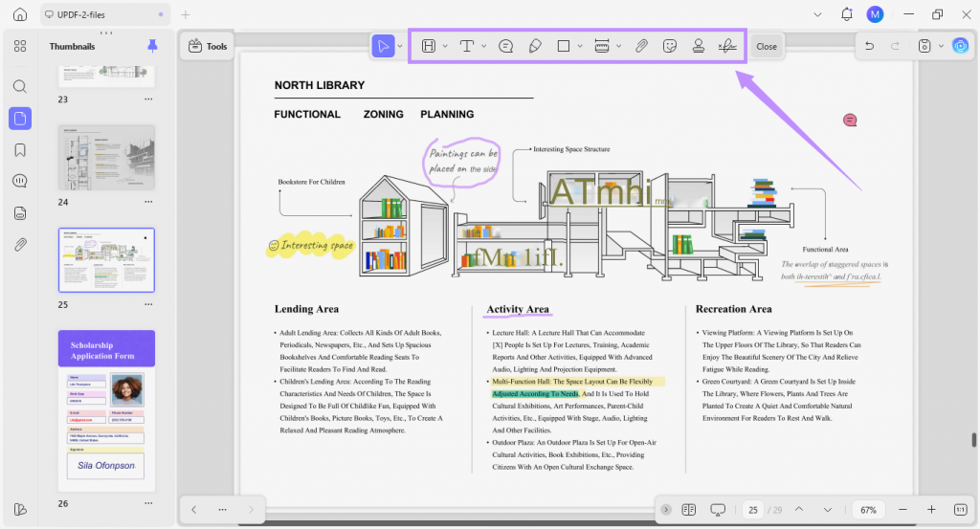
Task: Select the Measure tool
Action: pos(602,46)
